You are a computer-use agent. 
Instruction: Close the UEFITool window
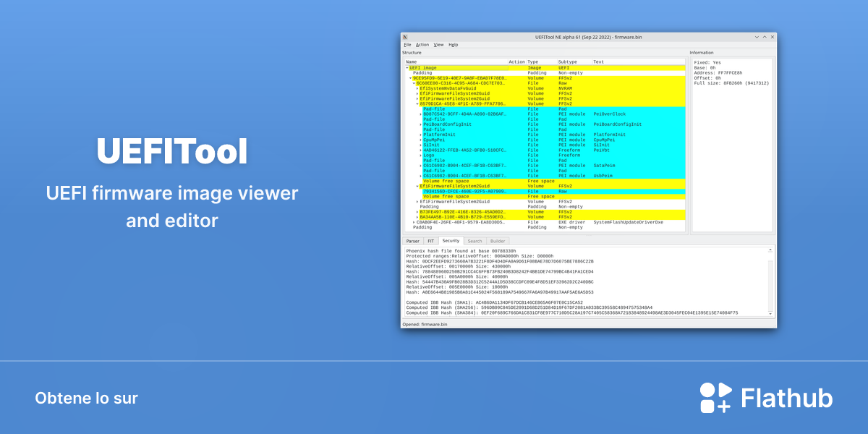click(x=773, y=37)
